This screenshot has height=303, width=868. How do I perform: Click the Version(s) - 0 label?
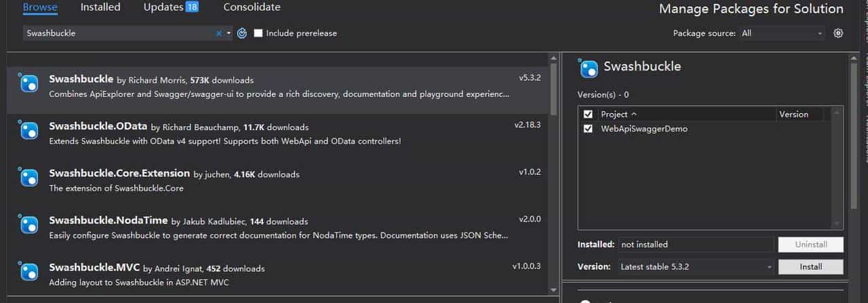(x=603, y=95)
